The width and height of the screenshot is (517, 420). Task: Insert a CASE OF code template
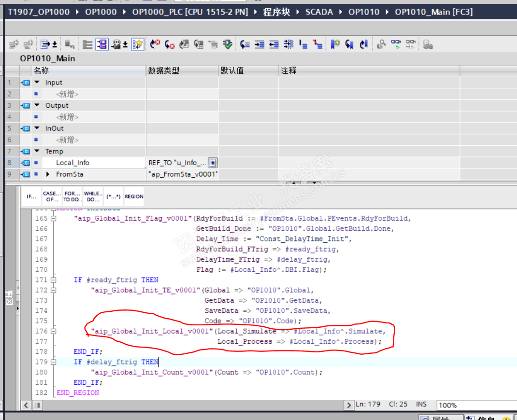(52, 196)
